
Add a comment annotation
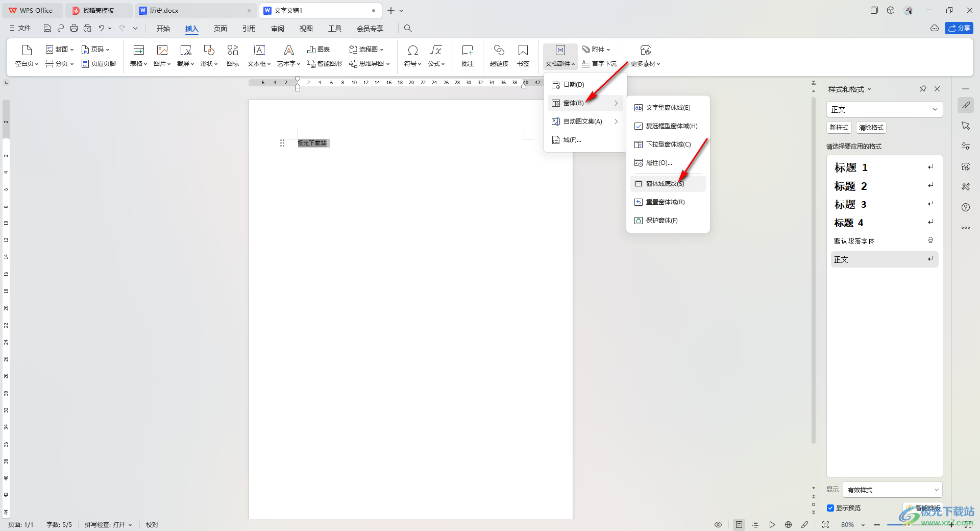(468, 56)
